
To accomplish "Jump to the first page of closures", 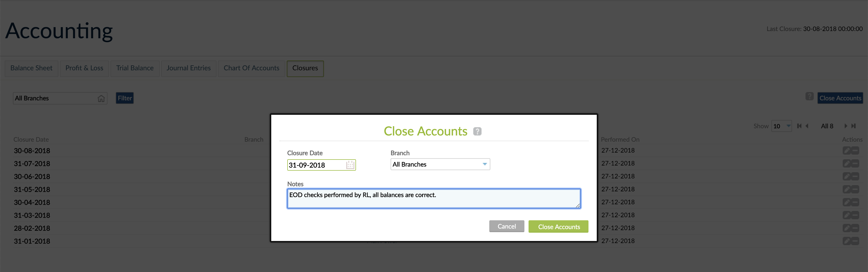I will click(x=799, y=126).
